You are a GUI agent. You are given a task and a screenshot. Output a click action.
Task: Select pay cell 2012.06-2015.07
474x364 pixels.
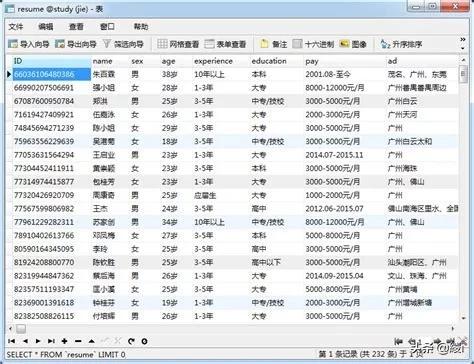[x=345, y=209]
